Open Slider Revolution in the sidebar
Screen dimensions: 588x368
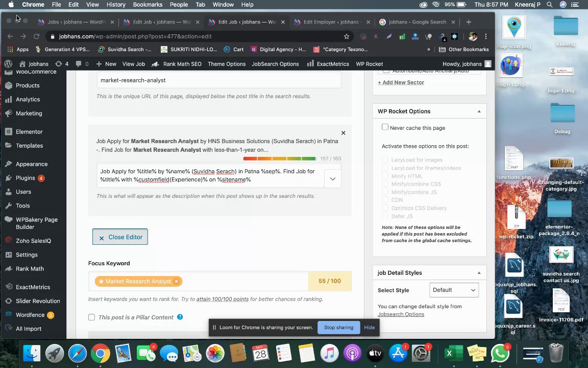[38, 301]
